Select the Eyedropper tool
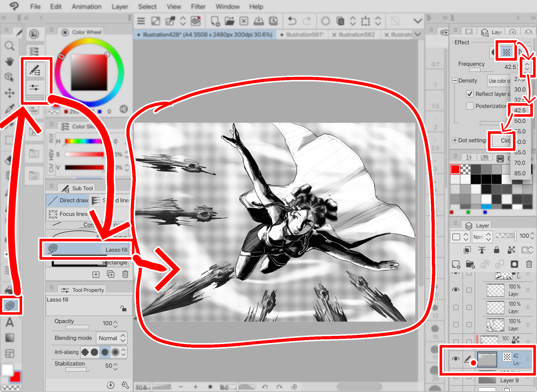This screenshot has height=392, width=537. (10, 108)
